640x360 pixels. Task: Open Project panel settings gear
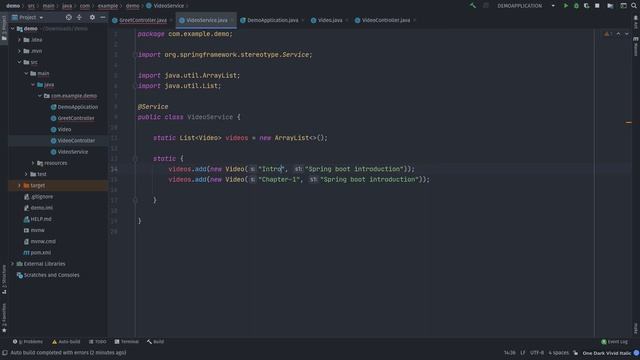[92, 17]
